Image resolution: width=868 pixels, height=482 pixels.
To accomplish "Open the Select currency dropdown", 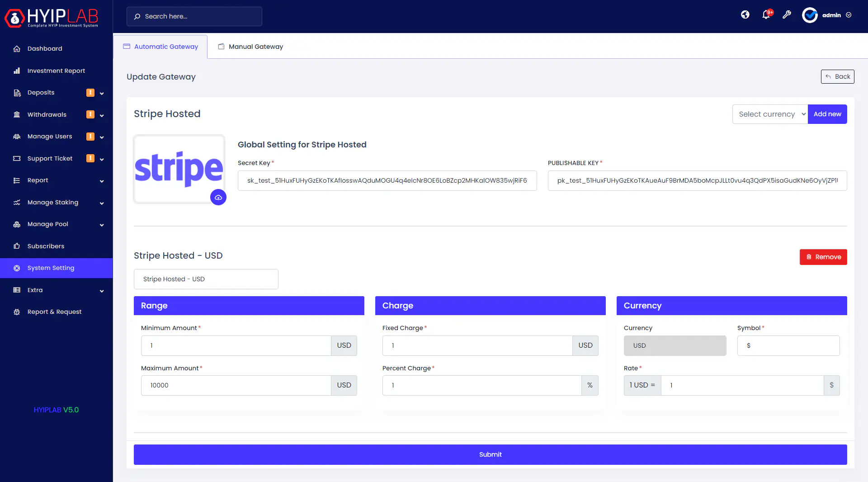I will pyautogui.click(x=770, y=114).
